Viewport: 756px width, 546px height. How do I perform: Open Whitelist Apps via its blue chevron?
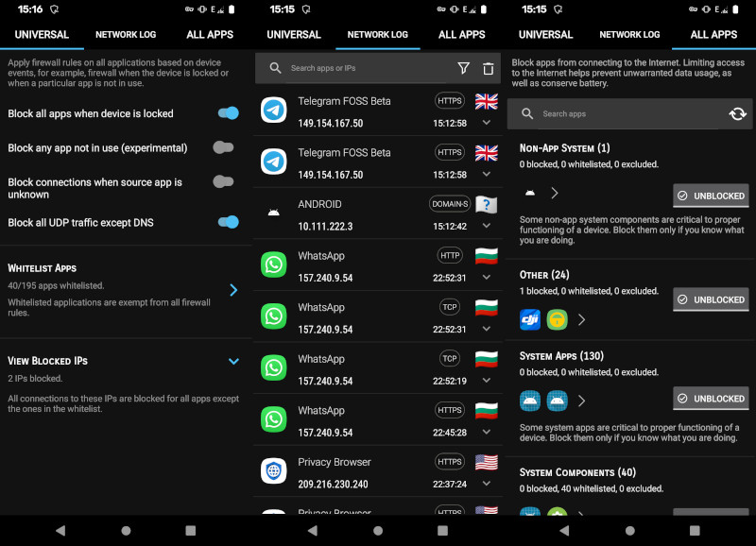click(x=233, y=290)
